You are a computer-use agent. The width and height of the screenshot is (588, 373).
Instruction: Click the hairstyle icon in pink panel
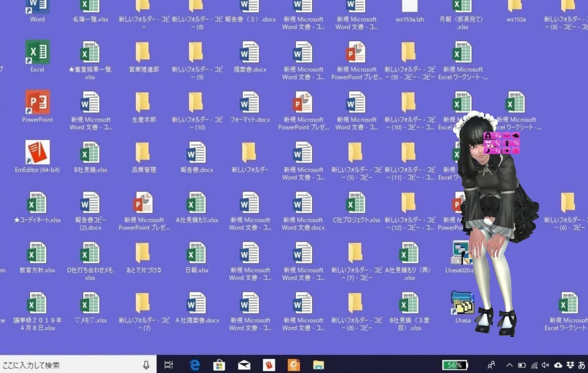pyautogui.click(x=487, y=136)
